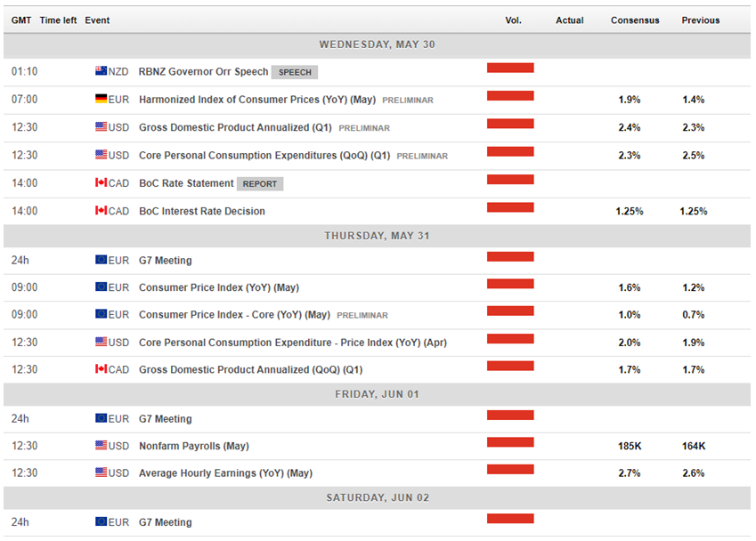
Task: Click the US flag next to Nonfarm Payrolls
Action: coord(101,445)
